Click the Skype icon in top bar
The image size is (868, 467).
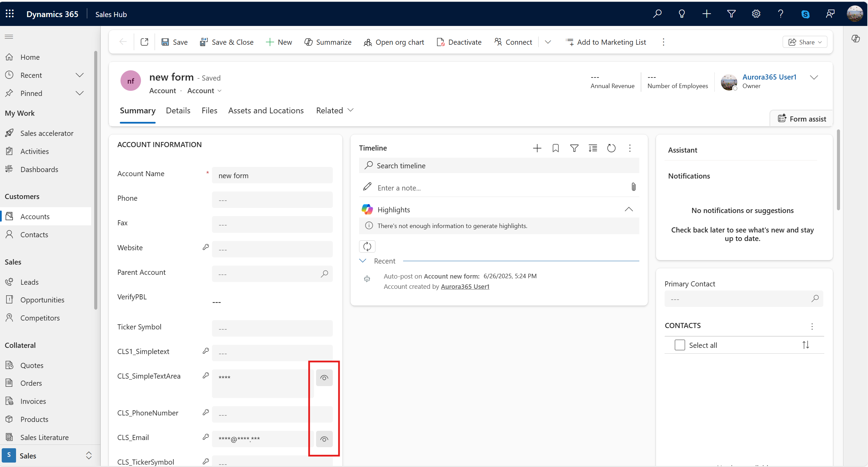[805, 14]
